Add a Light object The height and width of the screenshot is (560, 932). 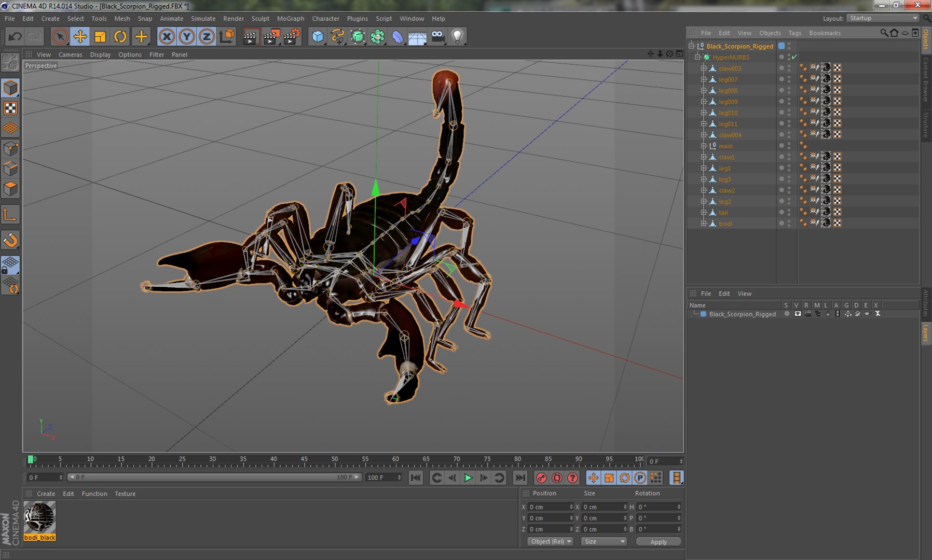[458, 36]
